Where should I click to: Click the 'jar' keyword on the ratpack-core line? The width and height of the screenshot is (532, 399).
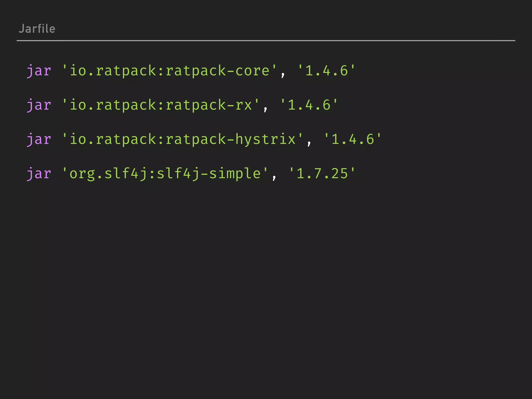point(39,71)
